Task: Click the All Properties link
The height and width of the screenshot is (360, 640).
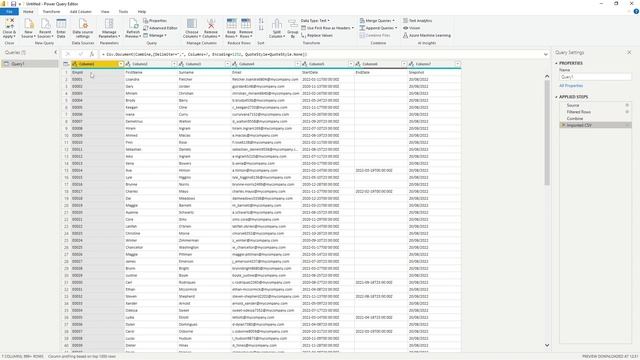Action: (571, 86)
